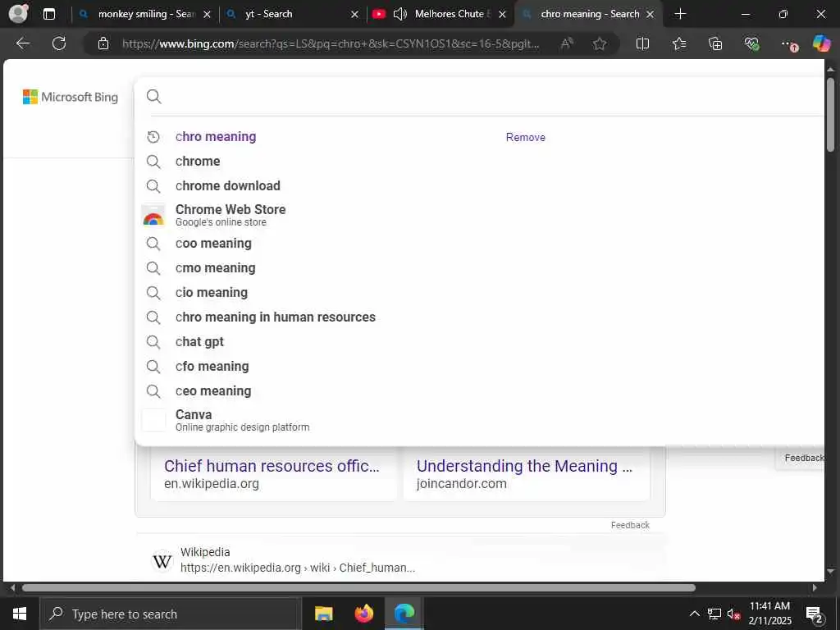
Task: Open a new browser tab
Action: [680, 14]
